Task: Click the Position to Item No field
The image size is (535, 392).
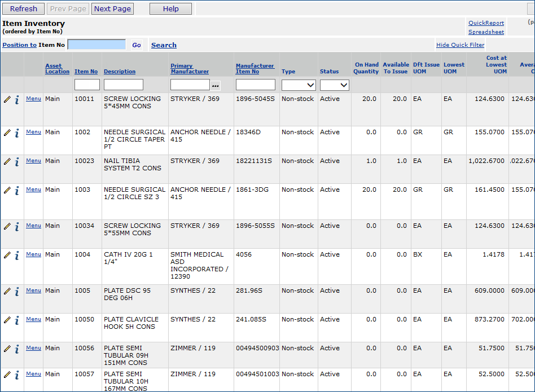Action: pos(97,45)
